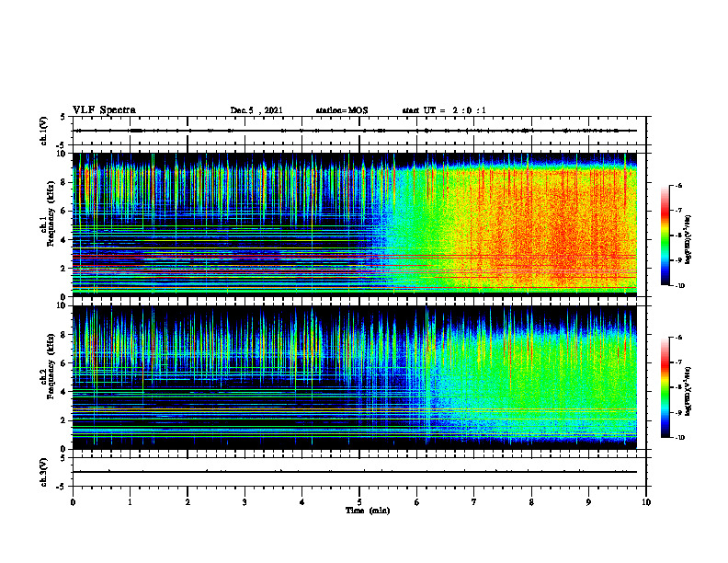Click the "ch.3(V)" waveform axis label
This screenshot has width=728, height=563.
(44, 472)
